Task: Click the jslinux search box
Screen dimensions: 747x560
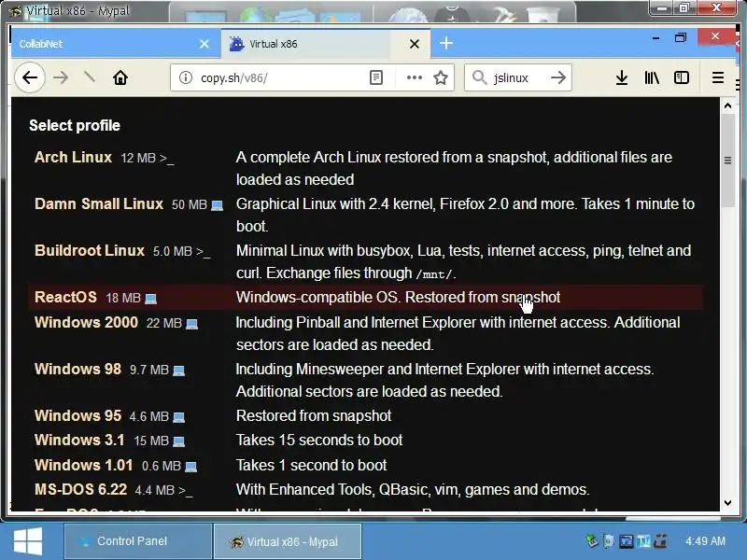Action: pos(517,77)
